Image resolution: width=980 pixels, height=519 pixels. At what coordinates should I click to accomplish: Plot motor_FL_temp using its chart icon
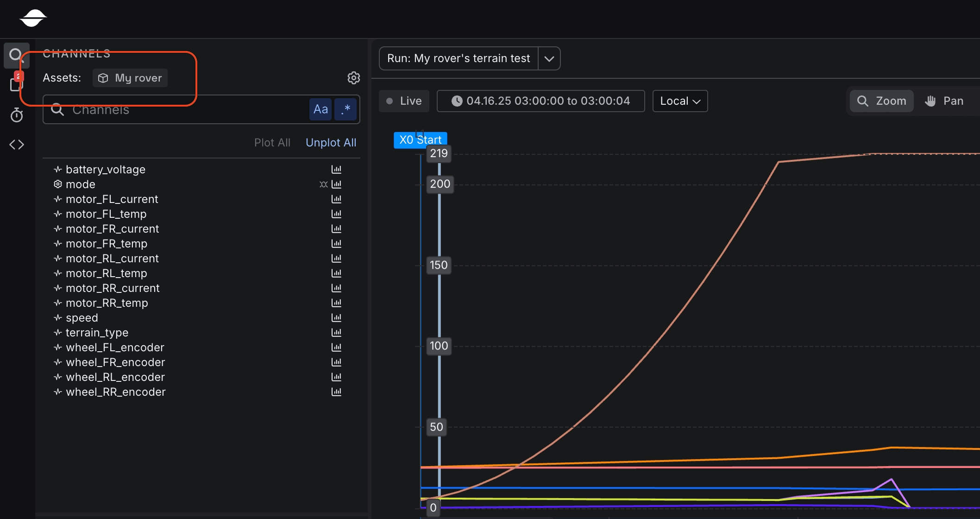coord(337,214)
